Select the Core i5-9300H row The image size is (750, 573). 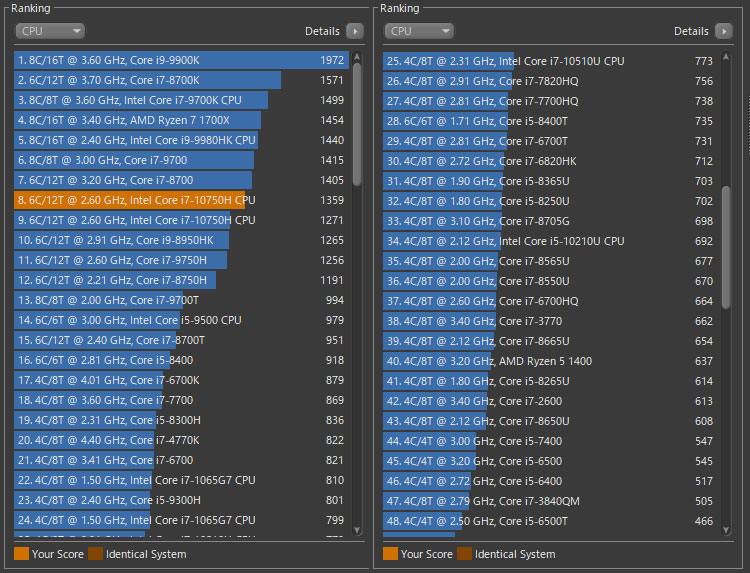182,500
